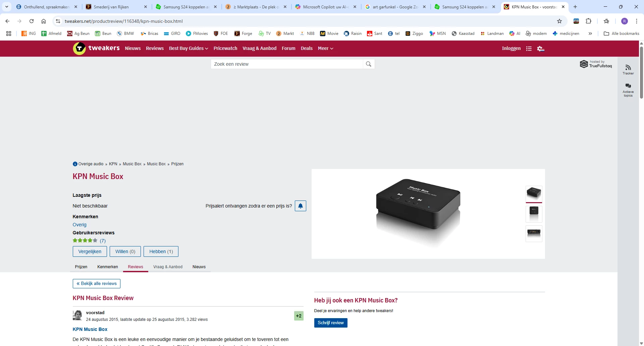Click the Vergelijken button
This screenshot has width=644, height=346.
click(90, 251)
